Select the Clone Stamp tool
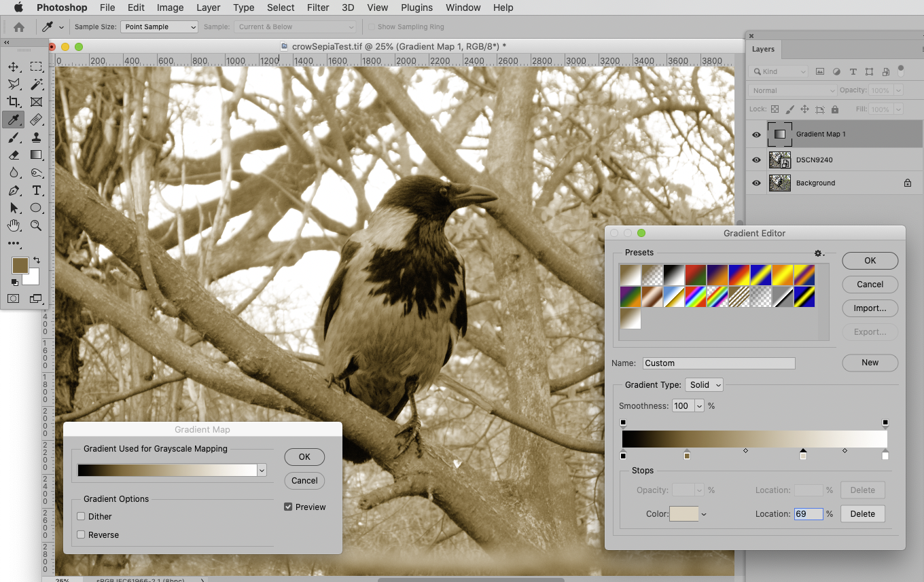 [x=36, y=137]
